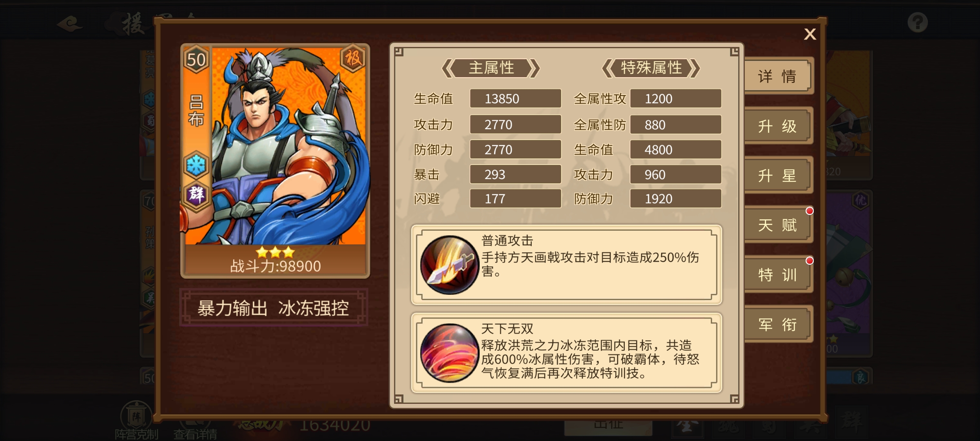Viewport: 980px width, 441px height.
Task: Open the question mark help icon
Action: pos(918,22)
